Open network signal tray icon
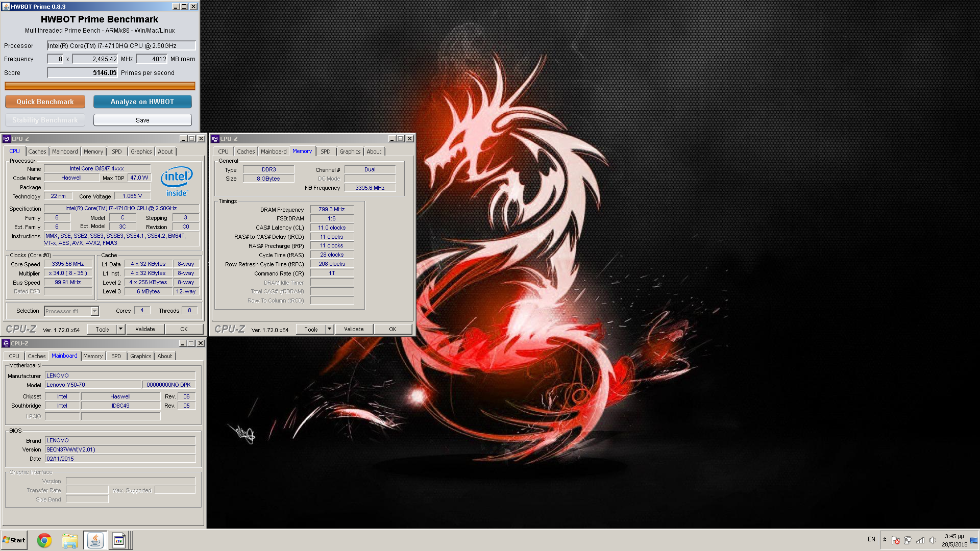The image size is (980, 551). pos(920,540)
